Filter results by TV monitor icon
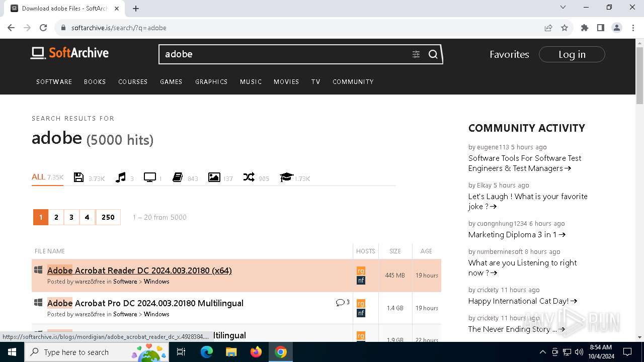The width and height of the screenshot is (644, 362). (149, 177)
